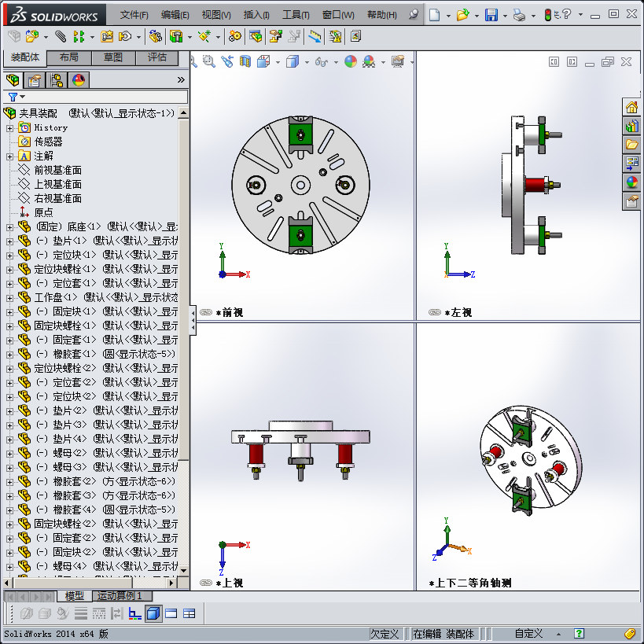Open the Hide/Show Items glasses dropdown arrow
Image resolution: width=644 pixels, height=644 pixels.
coord(336,62)
